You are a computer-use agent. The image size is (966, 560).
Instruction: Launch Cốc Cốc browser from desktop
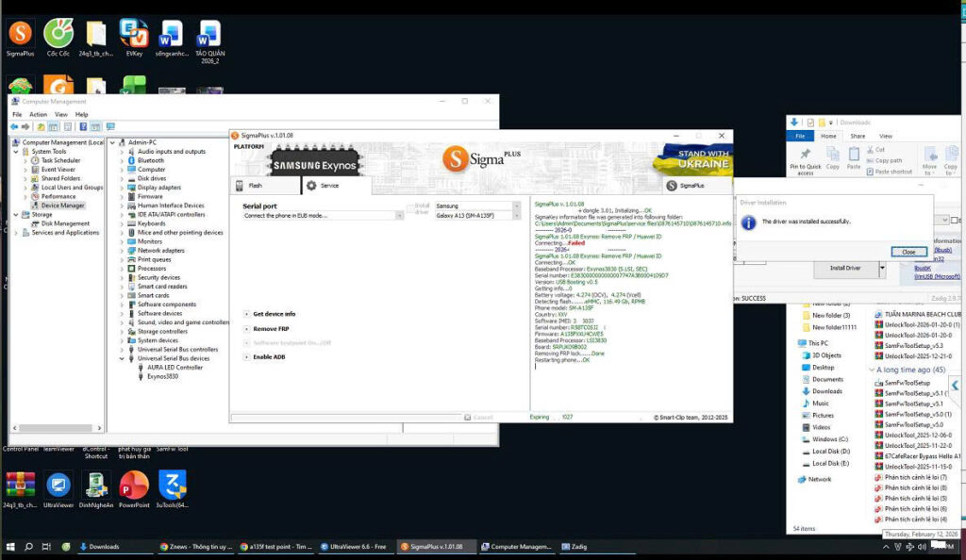(58, 36)
